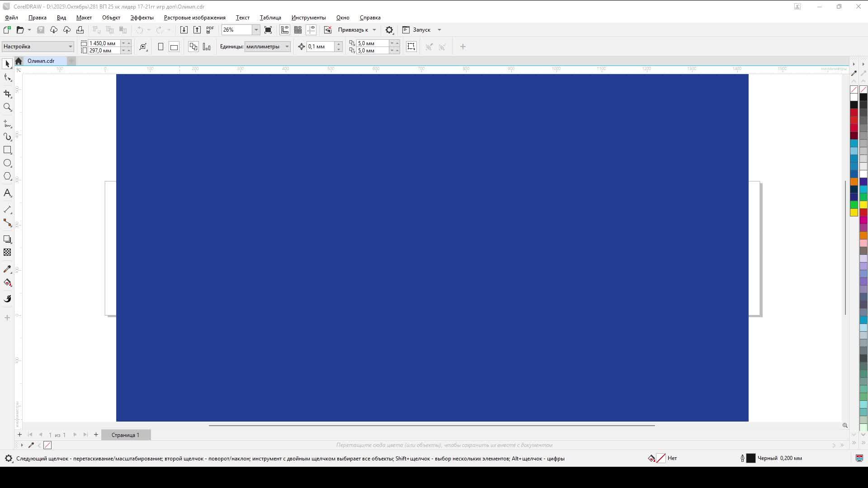Pick black from the color palette

click(854, 105)
